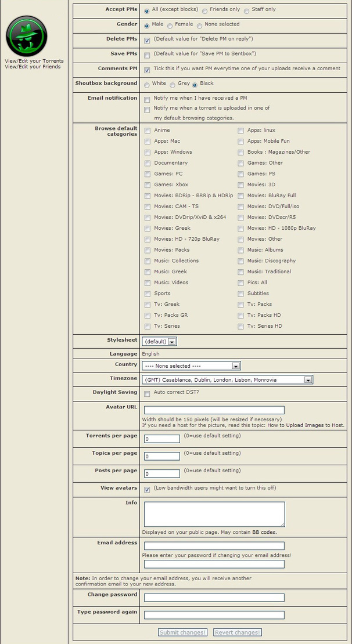Set Shoutbox background to Black

(195, 85)
